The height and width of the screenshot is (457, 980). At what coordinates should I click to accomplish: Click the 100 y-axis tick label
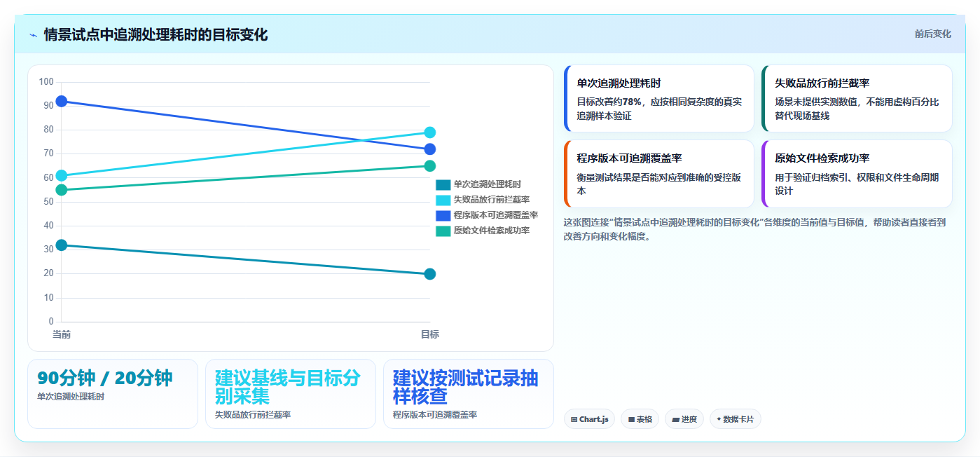coord(46,82)
